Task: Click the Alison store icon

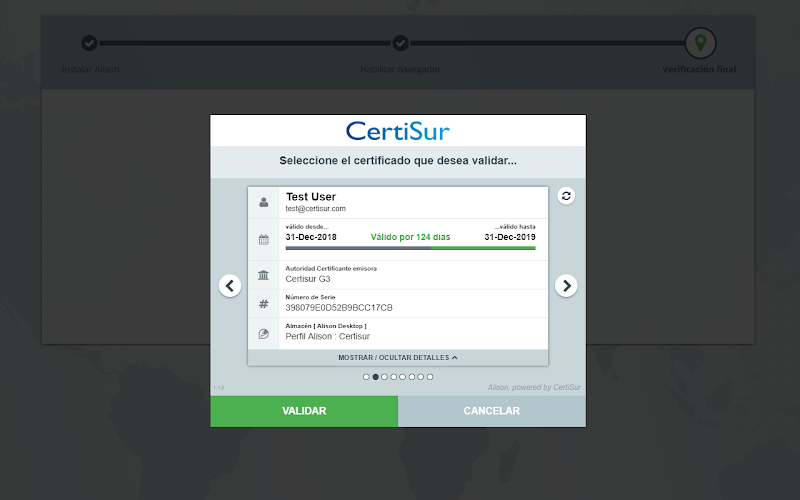Action: 263,334
